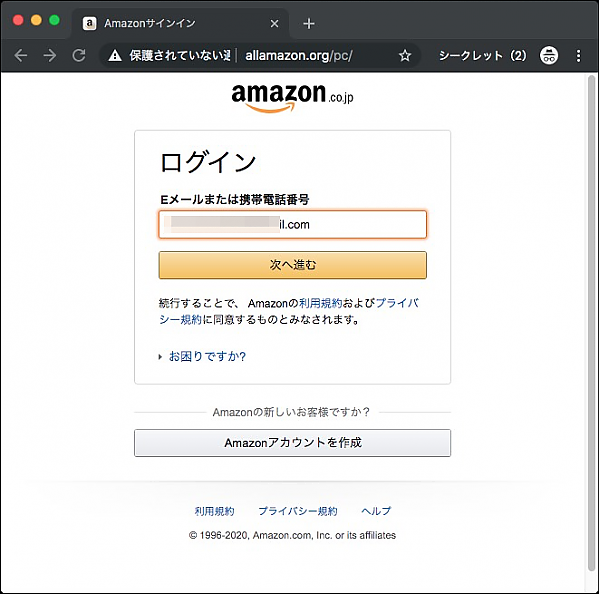Focus the Eメールまたは携帯電話番号 input field

pos(293,225)
